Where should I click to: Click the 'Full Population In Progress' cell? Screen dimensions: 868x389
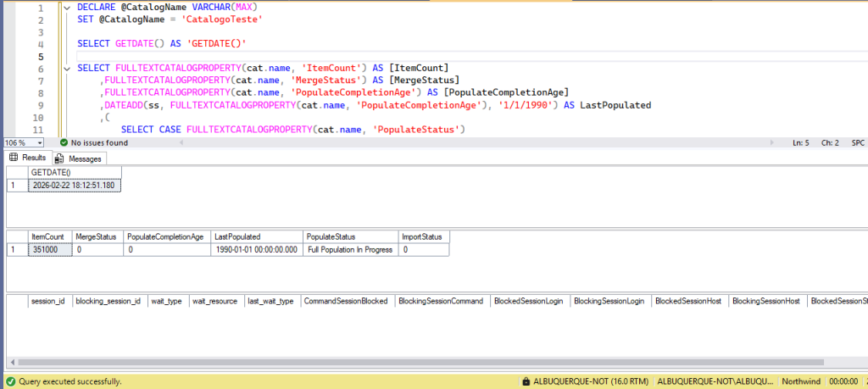click(x=350, y=250)
